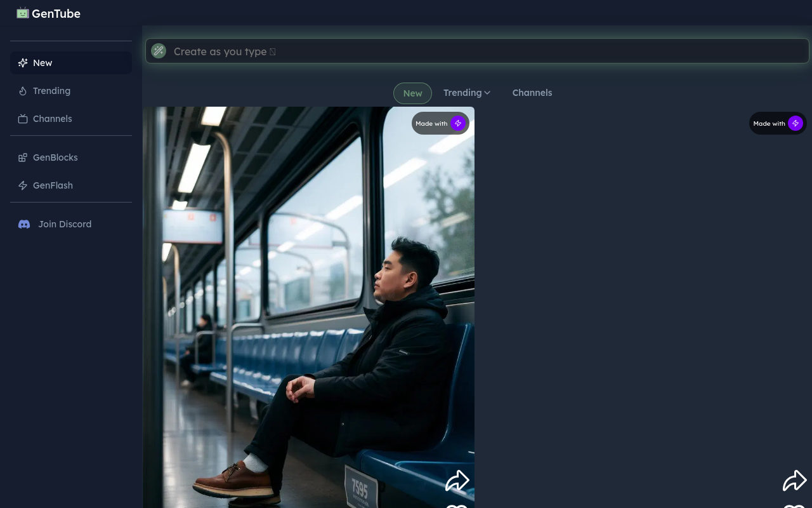Follow the Join Discord text link

pos(65,224)
